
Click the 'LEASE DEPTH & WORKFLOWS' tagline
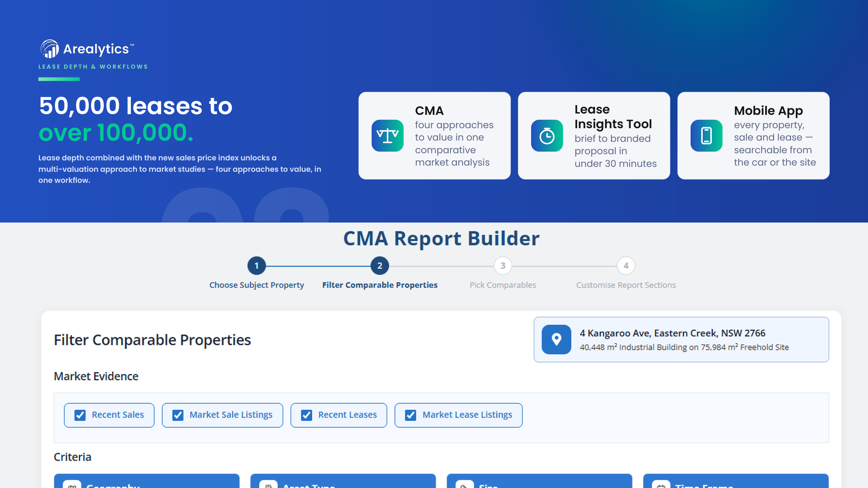tap(93, 67)
